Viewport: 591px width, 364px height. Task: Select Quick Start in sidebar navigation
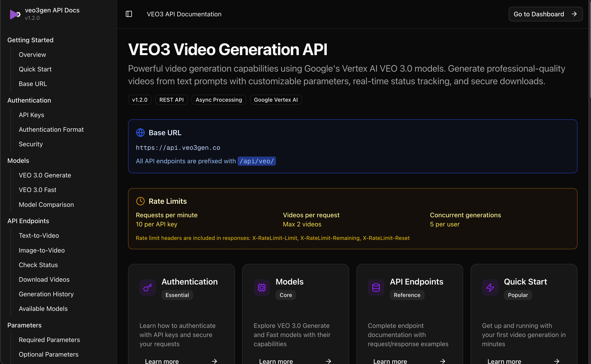[x=35, y=69]
